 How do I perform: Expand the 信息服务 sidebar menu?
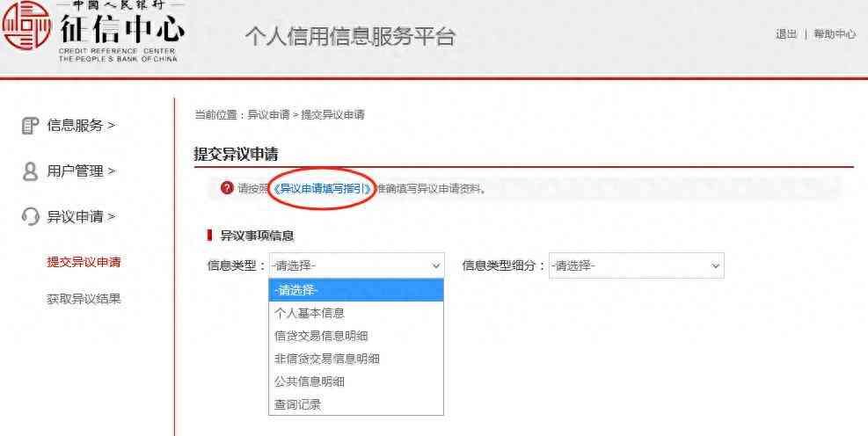click(80, 126)
